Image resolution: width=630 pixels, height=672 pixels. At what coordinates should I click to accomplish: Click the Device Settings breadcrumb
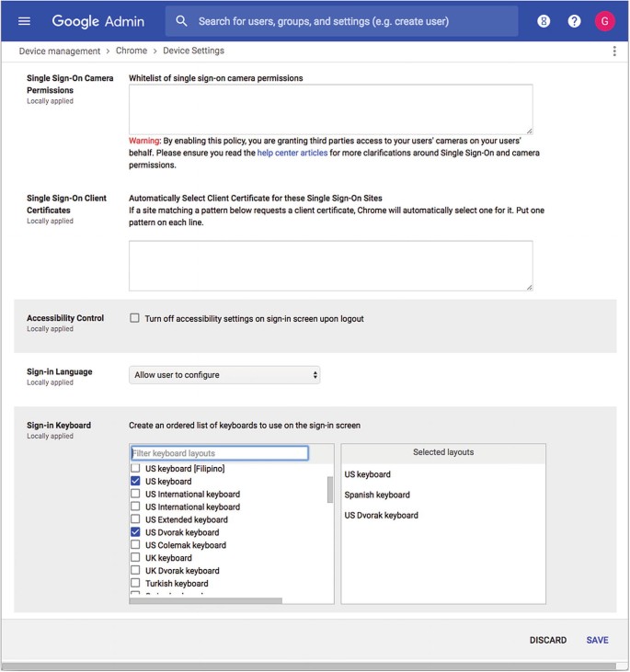[x=193, y=51]
